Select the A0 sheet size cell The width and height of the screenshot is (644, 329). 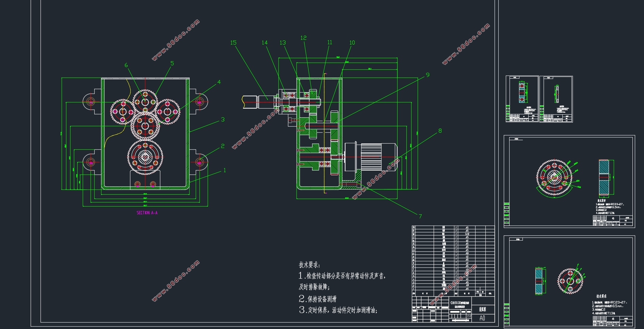(x=482, y=318)
